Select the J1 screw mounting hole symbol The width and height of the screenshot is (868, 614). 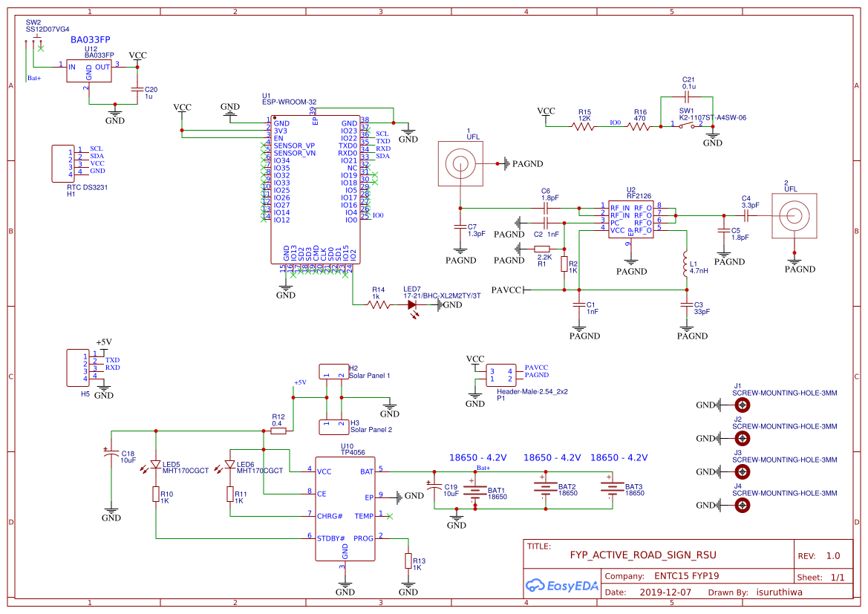click(x=742, y=405)
